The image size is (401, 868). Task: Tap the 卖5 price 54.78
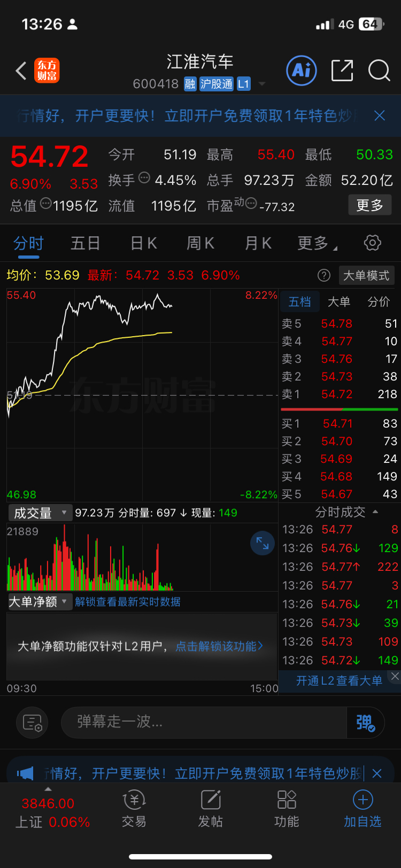coord(336,323)
